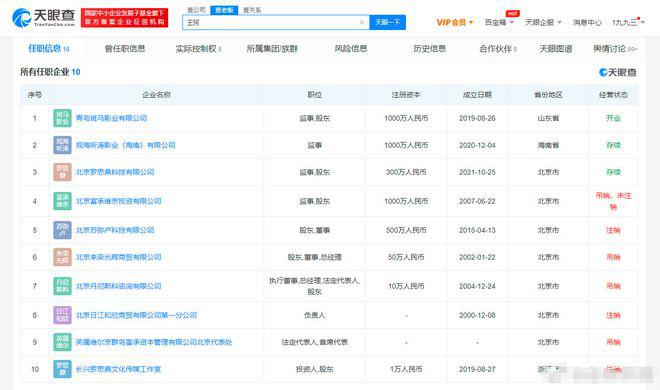Click the logo badge of 观海听涛影业（海南）有限公司
Viewport: 660px width, 390px height.
tap(62, 145)
